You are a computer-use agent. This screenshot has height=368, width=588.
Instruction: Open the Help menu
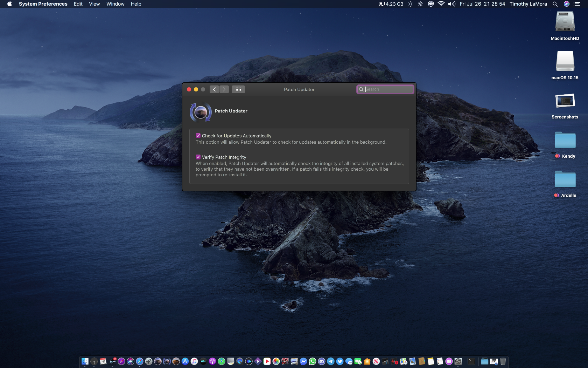[136, 4]
